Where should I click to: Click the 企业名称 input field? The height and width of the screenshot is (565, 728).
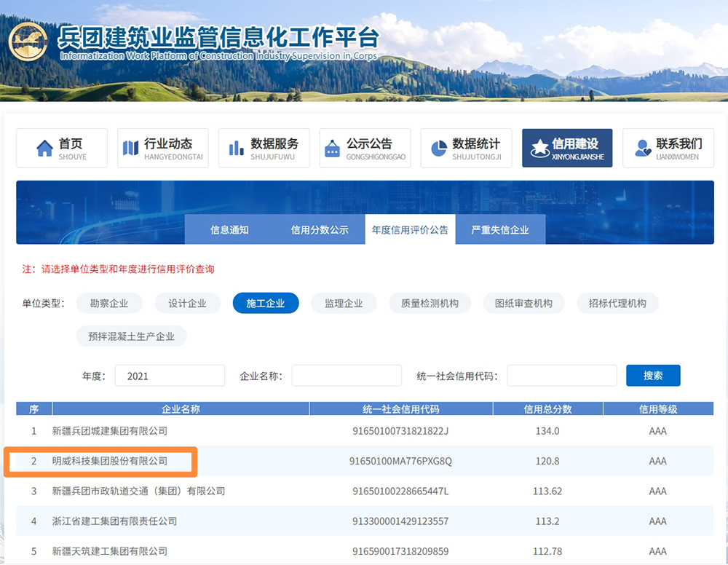pos(347,376)
